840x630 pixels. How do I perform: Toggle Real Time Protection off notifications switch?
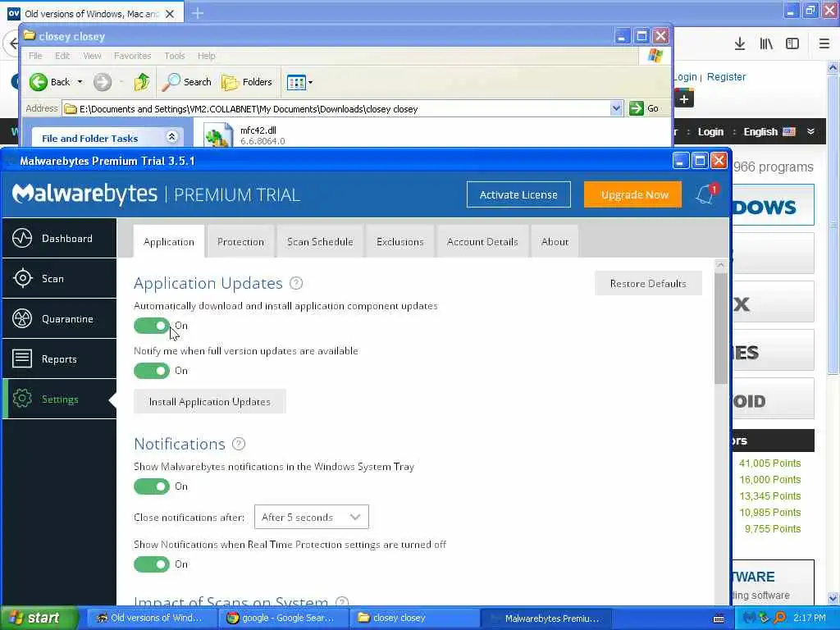click(152, 564)
